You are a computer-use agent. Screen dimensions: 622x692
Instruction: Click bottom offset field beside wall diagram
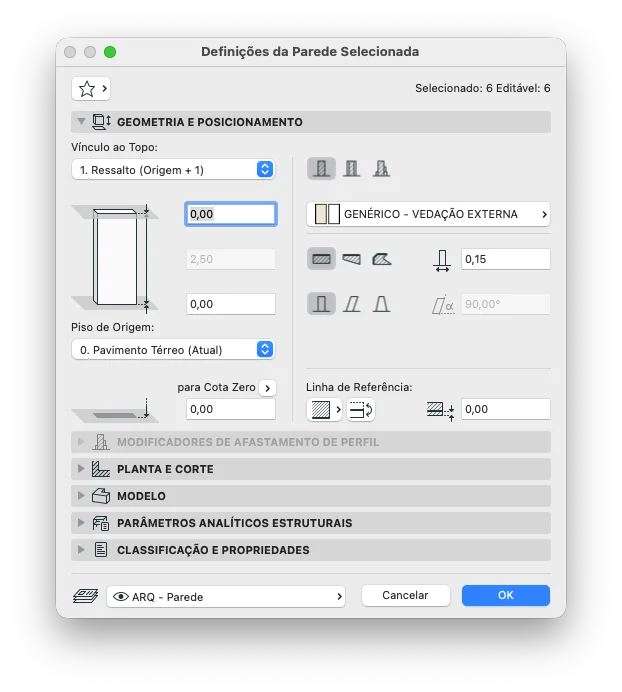231,304
